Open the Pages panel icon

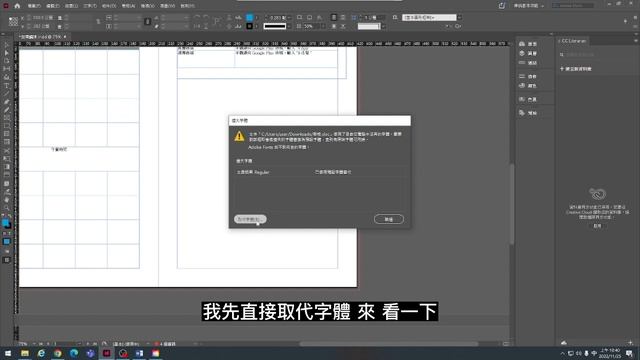click(522, 44)
